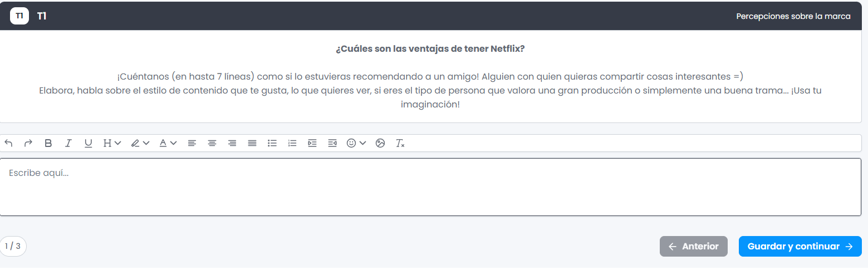Open the emoji picker dropdown

(356, 143)
